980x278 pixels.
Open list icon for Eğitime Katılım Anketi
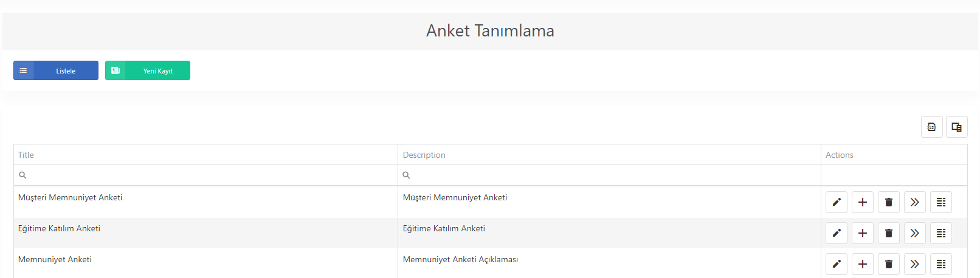[x=941, y=233]
